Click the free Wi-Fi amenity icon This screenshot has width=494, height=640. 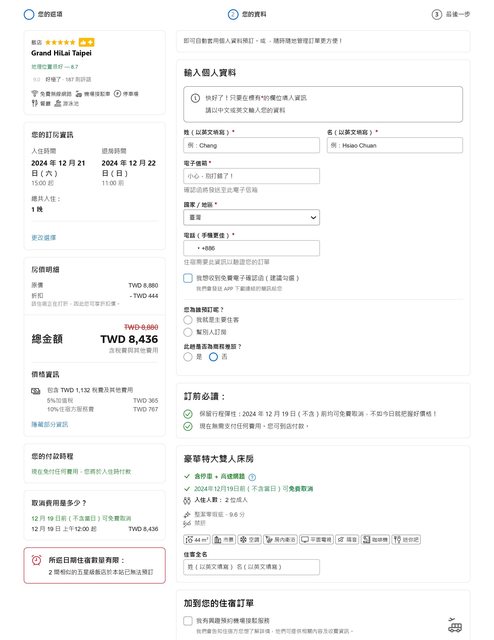(x=35, y=93)
